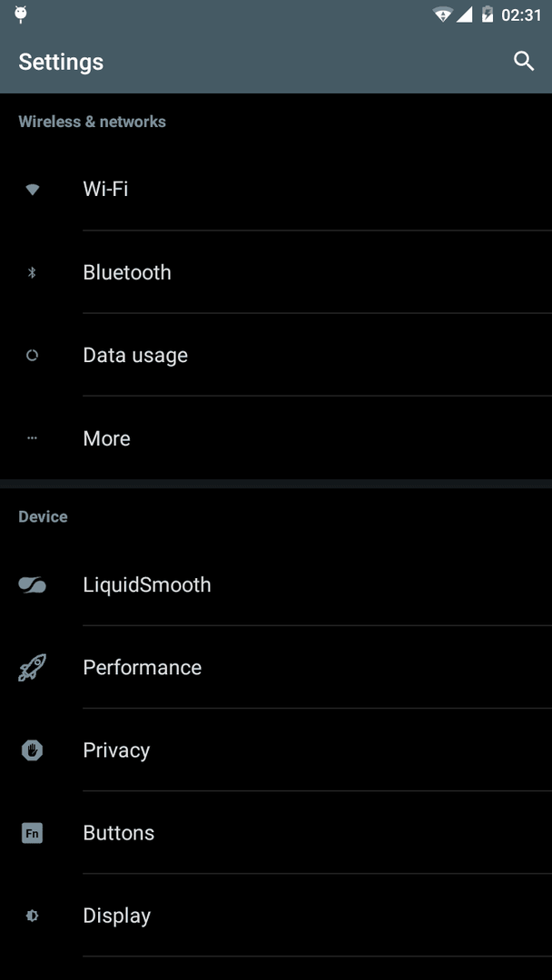Open Data usage entry
This screenshot has height=980, width=552.
pyautogui.click(x=276, y=355)
